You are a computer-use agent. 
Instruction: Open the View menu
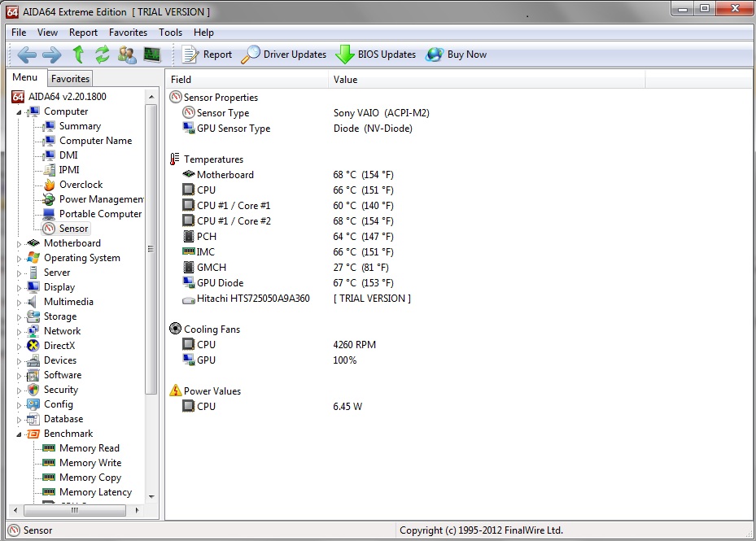pyautogui.click(x=47, y=33)
